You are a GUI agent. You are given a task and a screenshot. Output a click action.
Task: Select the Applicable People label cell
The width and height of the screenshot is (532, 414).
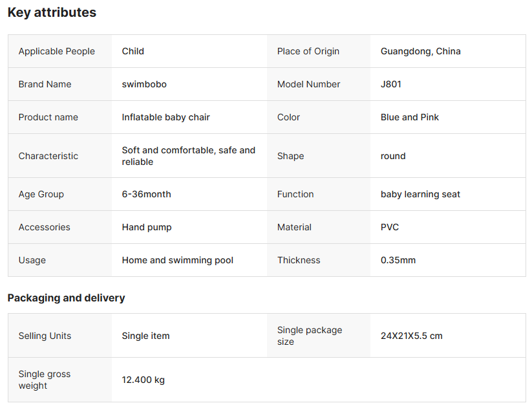pos(57,51)
